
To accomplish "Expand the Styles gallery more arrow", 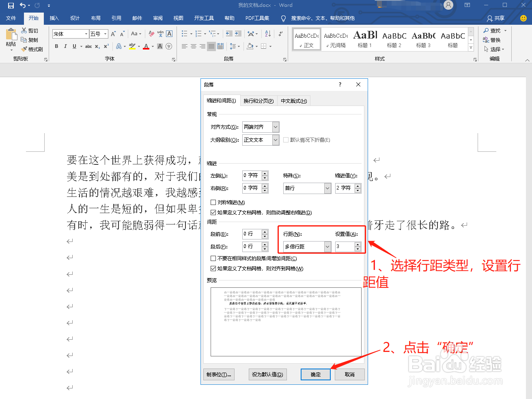I will coord(471,48).
